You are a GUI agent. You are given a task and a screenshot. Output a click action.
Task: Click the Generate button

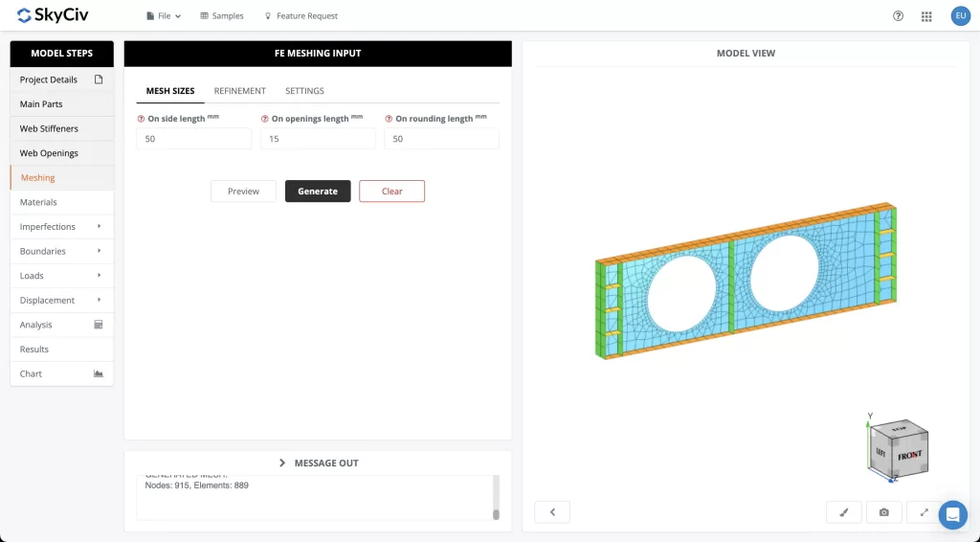click(318, 192)
